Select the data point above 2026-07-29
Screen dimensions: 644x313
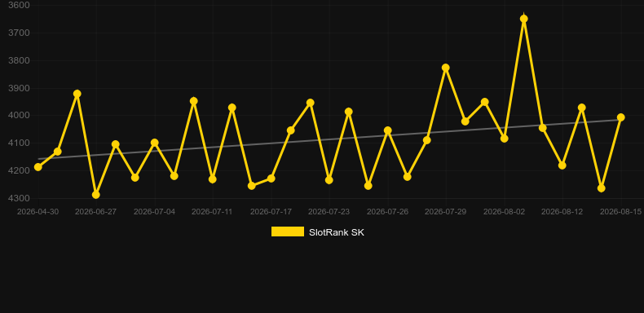[x=446, y=68]
